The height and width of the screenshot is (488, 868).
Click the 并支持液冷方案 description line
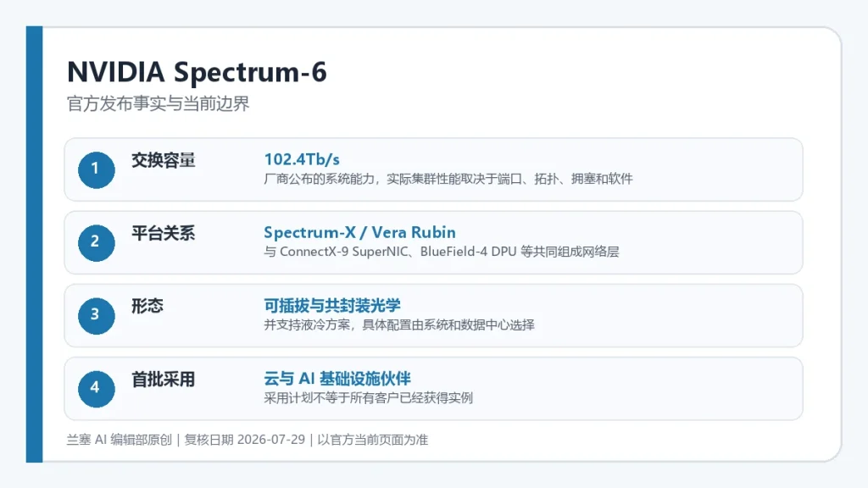pos(399,324)
